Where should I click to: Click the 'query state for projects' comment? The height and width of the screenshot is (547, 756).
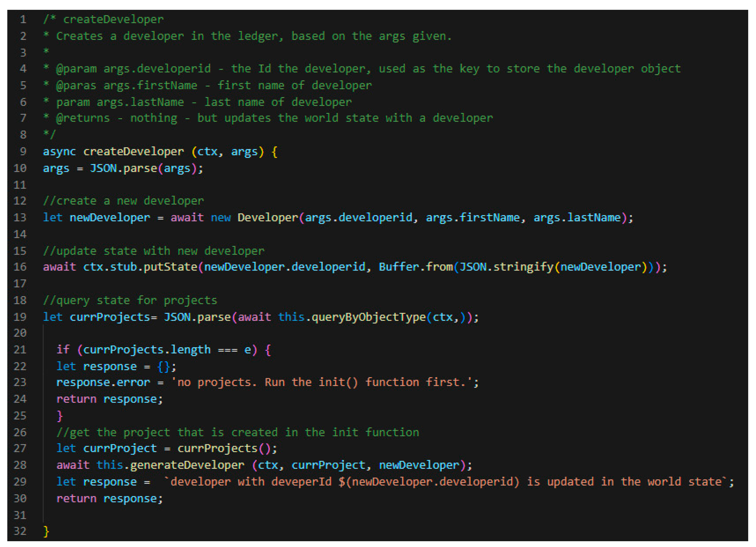tap(130, 300)
